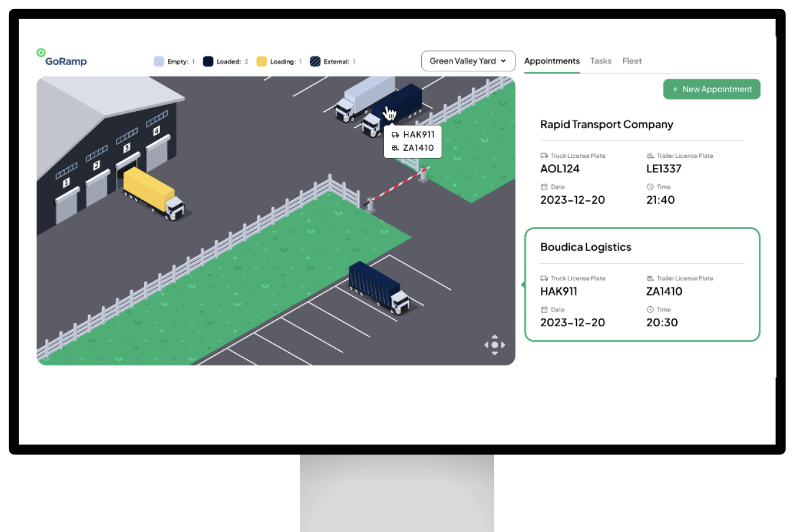Viewport: 795px width, 532px height.
Task: Click the yellow loading truck at the dock
Action: pyautogui.click(x=153, y=193)
